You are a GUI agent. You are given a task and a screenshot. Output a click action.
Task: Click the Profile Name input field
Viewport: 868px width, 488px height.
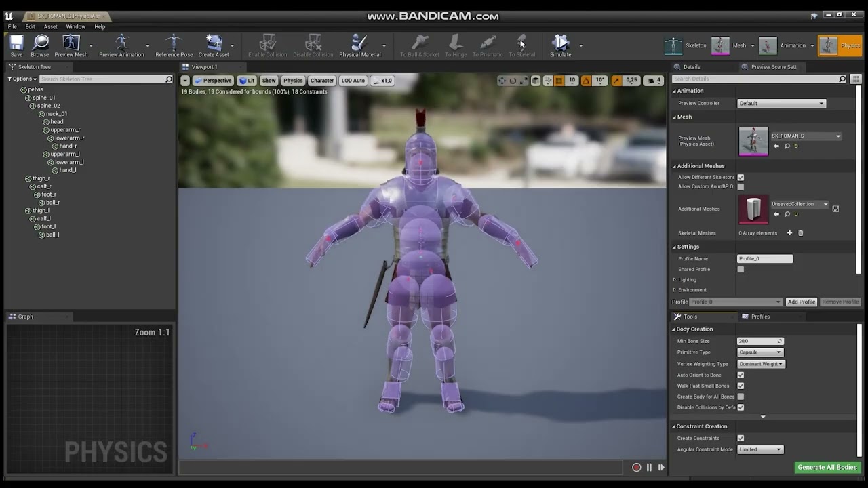point(765,258)
